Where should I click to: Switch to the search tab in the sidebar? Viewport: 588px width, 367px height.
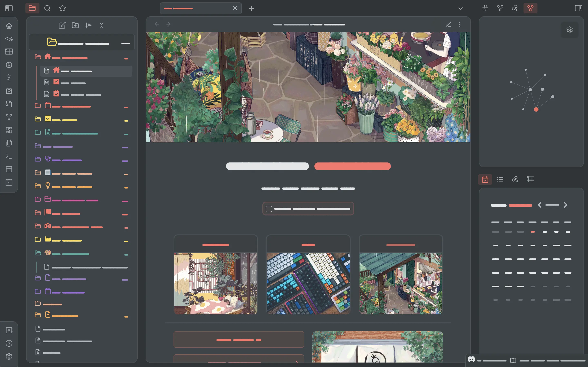point(47,8)
